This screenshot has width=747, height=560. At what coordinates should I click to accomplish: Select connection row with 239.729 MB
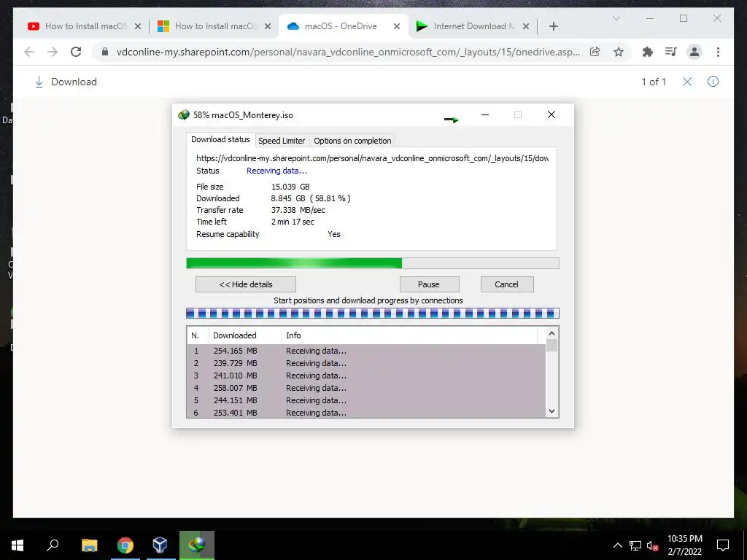tap(366, 363)
